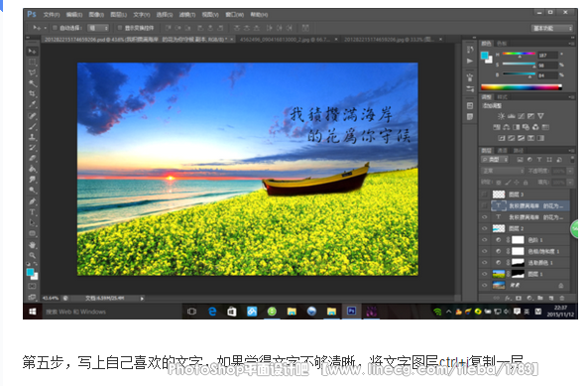Add a Levels adjustment from the Adjustments panel
Image resolution: width=588 pixels, height=386 pixels.
[511, 116]
